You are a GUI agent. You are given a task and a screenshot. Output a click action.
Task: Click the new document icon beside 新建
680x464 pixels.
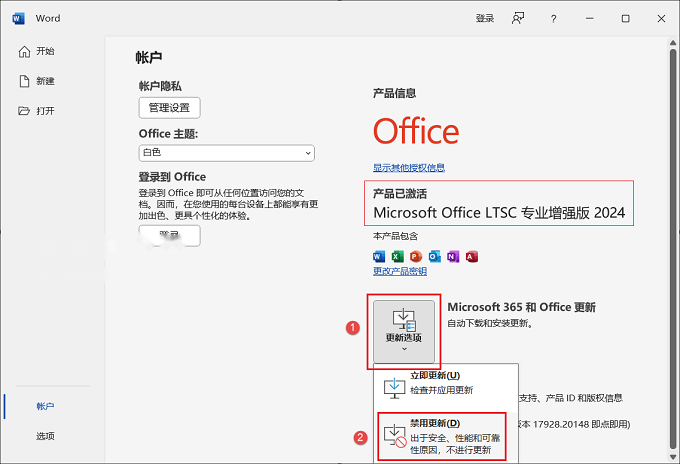point(24,81)
